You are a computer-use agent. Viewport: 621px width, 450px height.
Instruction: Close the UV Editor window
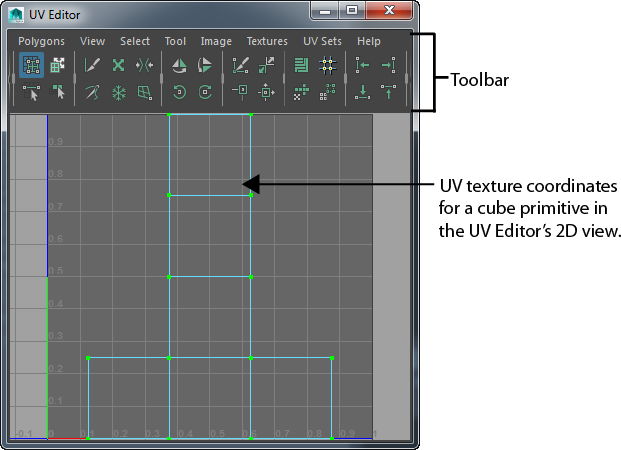(389, 10)
